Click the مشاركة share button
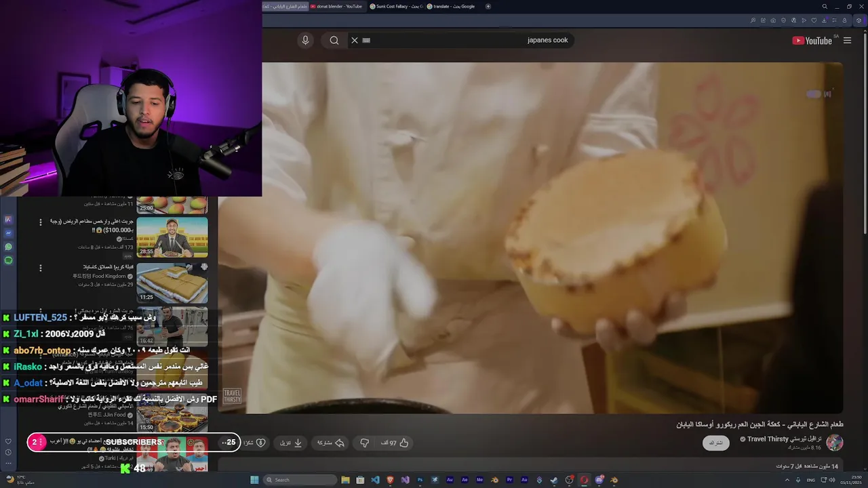Image resolution: width=868 pixels, height=488 pixels. coord(331,443)
